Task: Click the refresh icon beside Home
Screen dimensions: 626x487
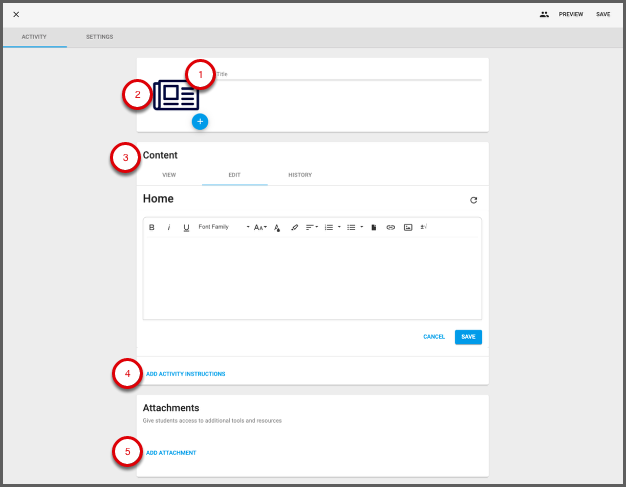Action: click(x=474, y=200)
